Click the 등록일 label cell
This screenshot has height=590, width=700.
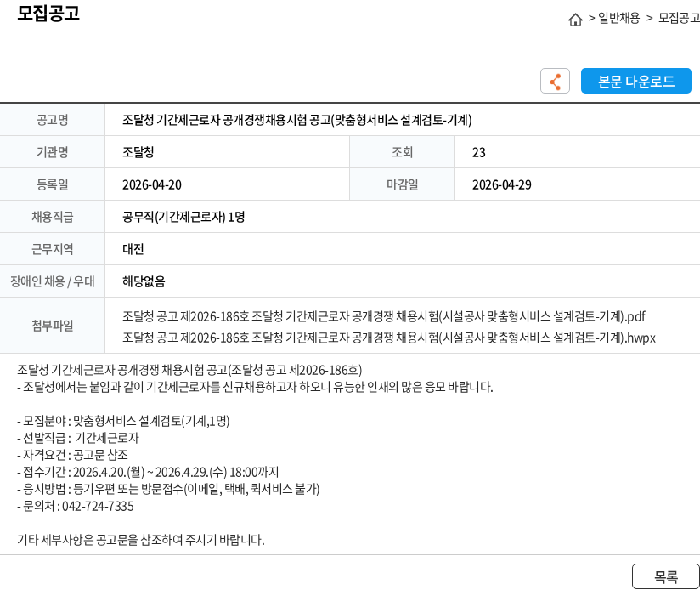52,184
